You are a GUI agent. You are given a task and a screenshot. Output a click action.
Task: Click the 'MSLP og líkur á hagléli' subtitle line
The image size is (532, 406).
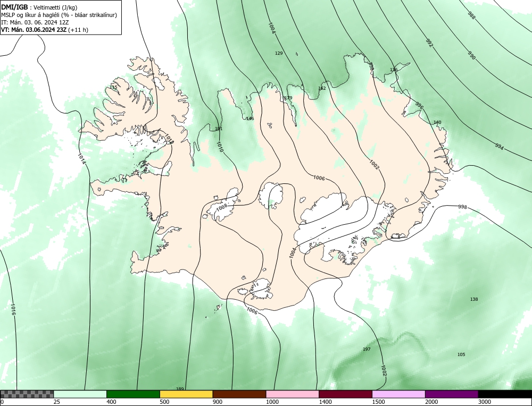[59, 15]
